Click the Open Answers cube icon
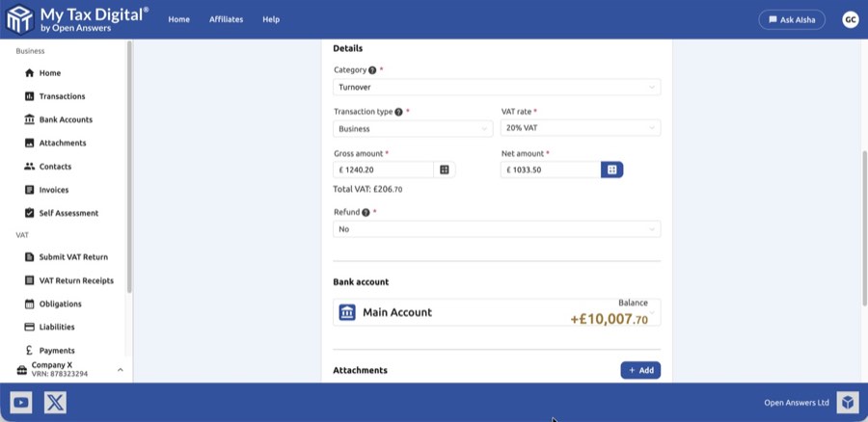868x422 pixels. coord(848,403)
